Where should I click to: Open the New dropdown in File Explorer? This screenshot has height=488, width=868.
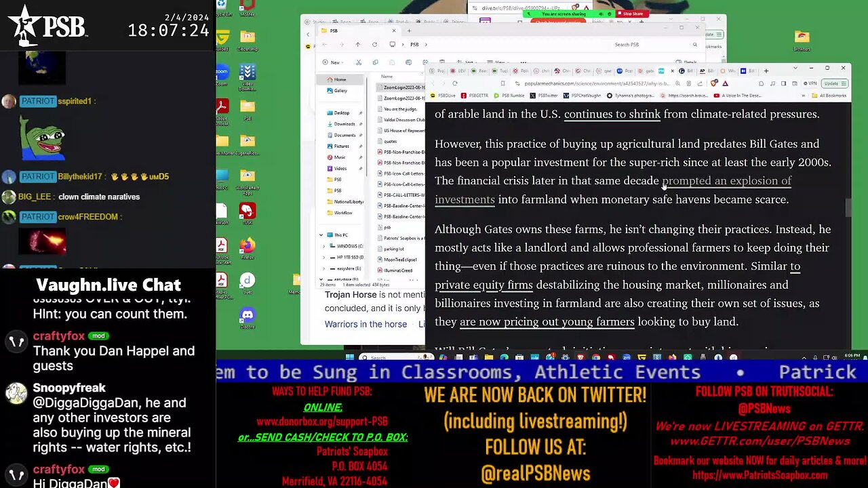[332, 62]
